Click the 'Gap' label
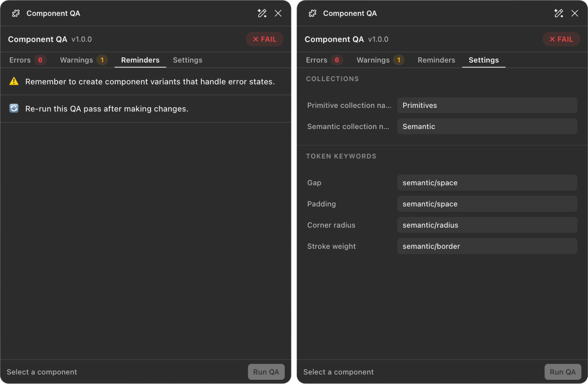 point(314,183)
